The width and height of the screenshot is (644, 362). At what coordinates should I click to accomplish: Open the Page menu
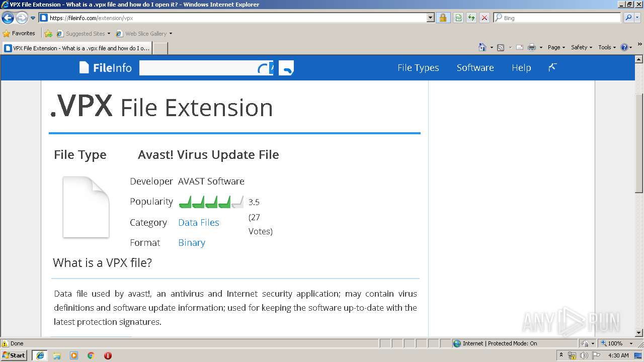click(556, 47)
